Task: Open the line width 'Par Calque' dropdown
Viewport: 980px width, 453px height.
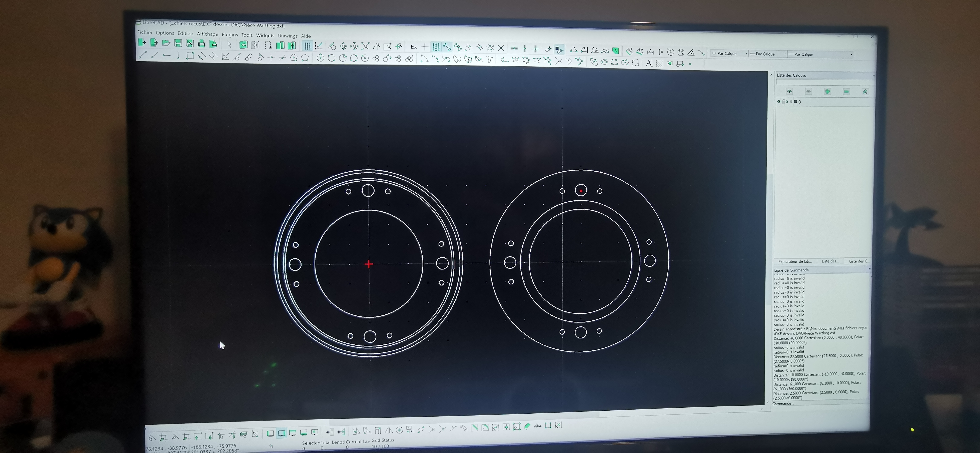Action: (767, 54)
